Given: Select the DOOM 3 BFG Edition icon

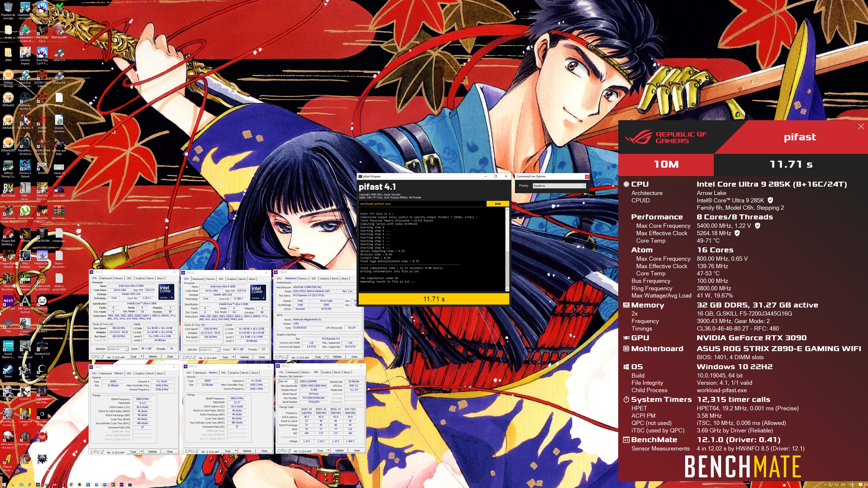Looking at the screenshot, I should click(42, 78).
